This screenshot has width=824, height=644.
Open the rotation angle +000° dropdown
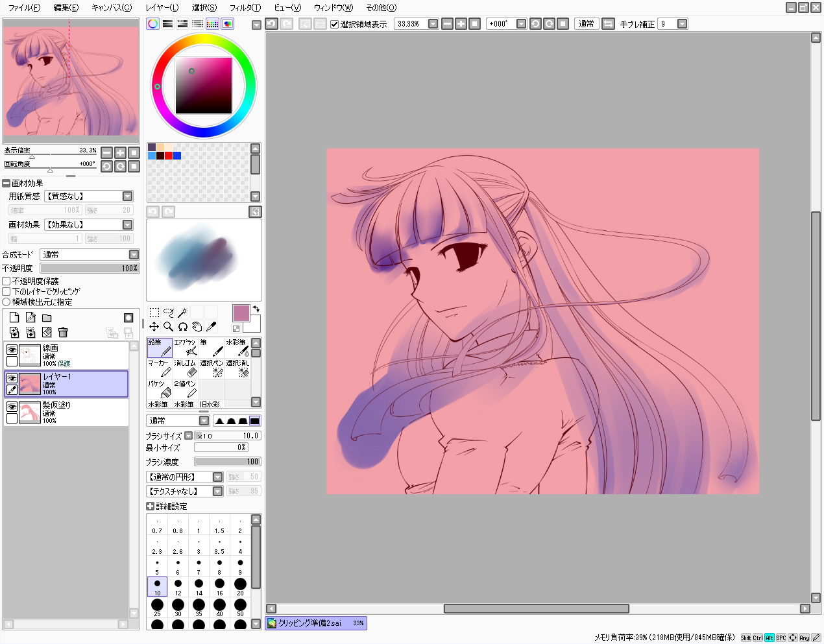click(x=521, y=24)
